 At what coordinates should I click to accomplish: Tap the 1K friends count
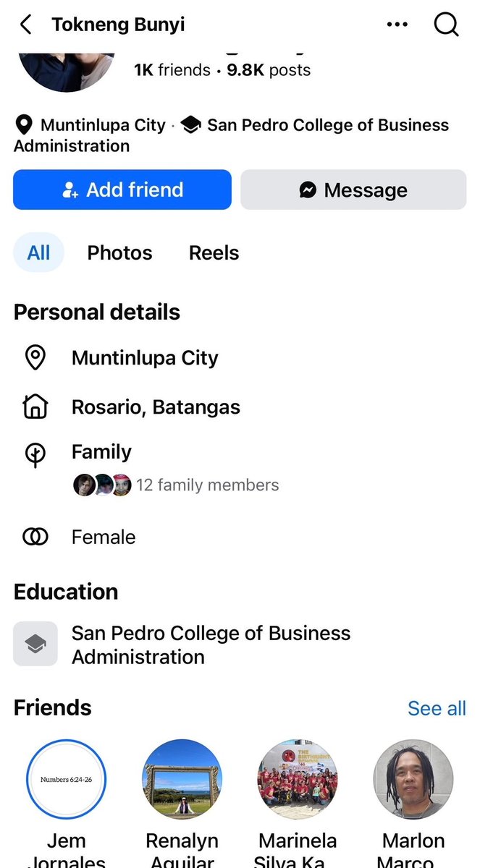pos(172,70)
